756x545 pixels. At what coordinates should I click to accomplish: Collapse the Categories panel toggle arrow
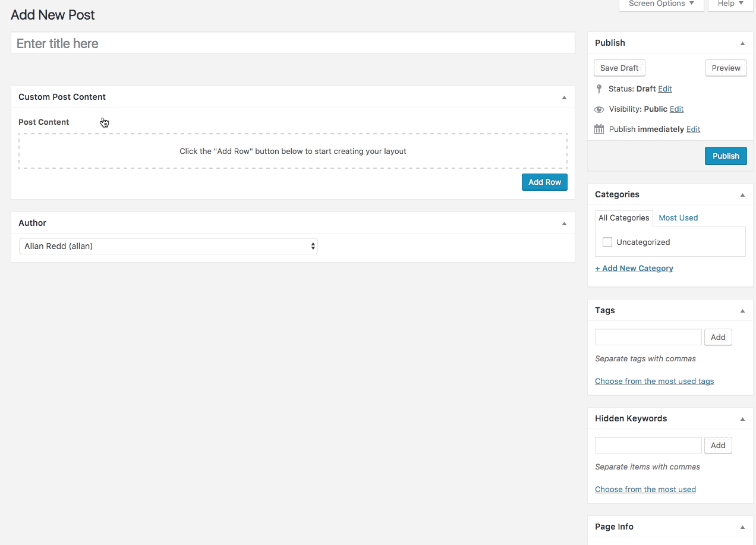(742, 195)
